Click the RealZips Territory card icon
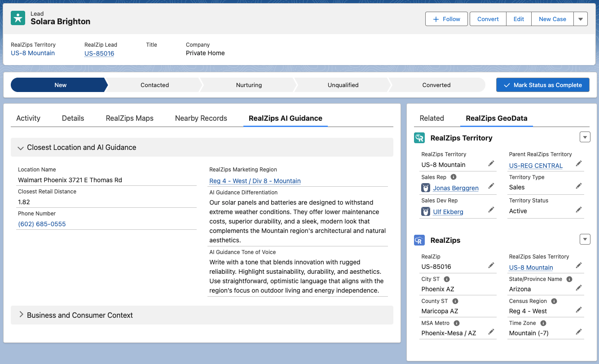Image resolution: width=599 pixels, height=364 pixels. (419, 138)
